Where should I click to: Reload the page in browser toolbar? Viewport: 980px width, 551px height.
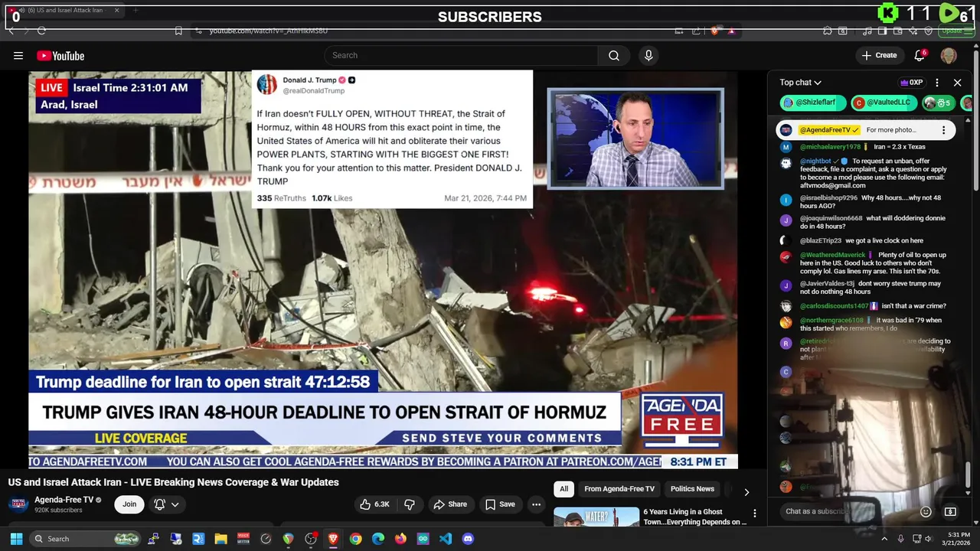click(41, 31)
